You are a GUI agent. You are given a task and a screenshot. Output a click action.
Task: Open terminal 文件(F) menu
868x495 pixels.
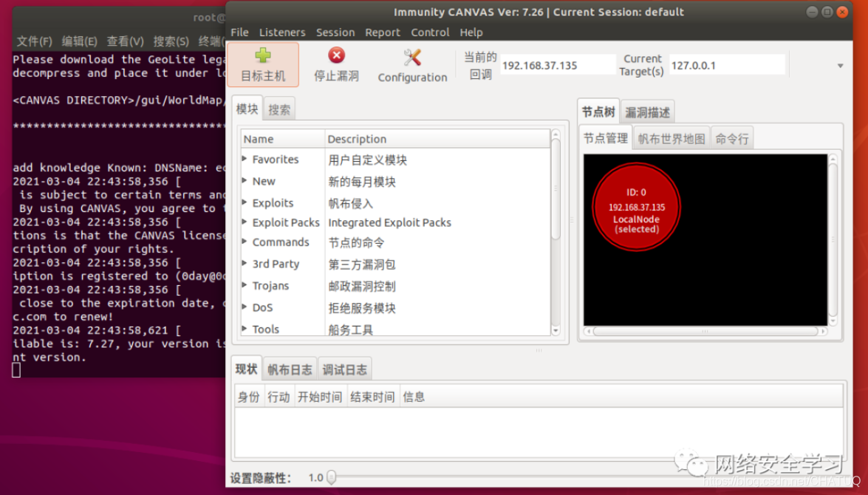tap(34, 41)
